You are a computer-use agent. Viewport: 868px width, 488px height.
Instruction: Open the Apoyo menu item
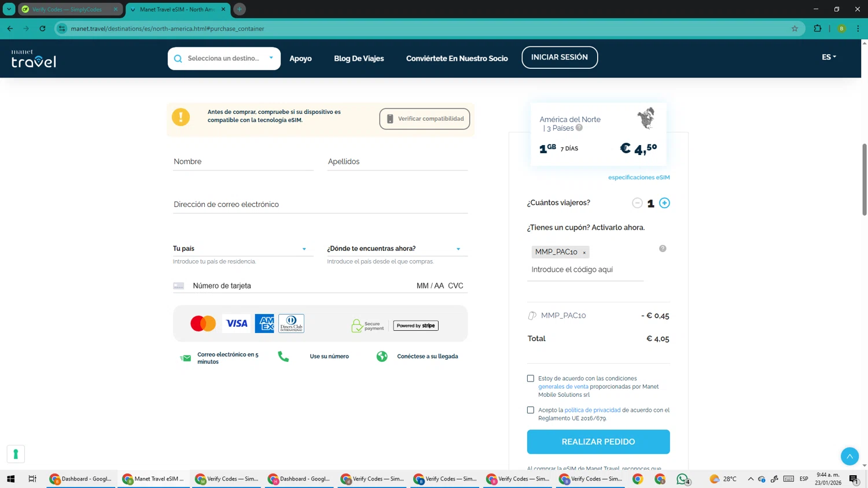tap(300, 58)
